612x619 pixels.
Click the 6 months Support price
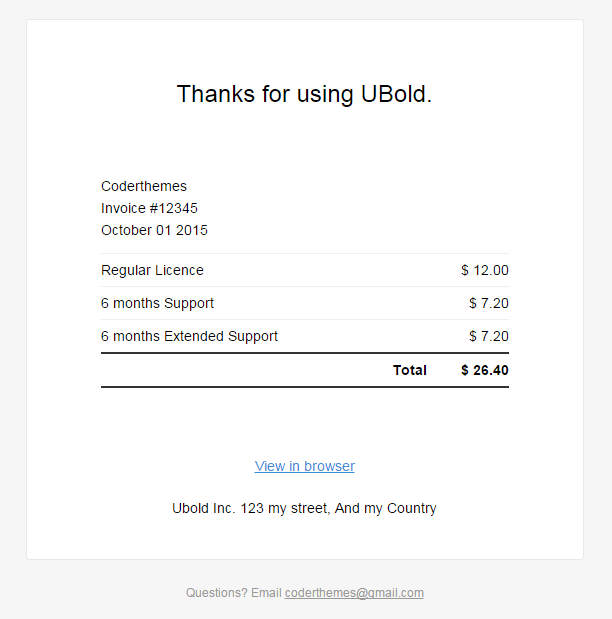[x=489, y=303]
